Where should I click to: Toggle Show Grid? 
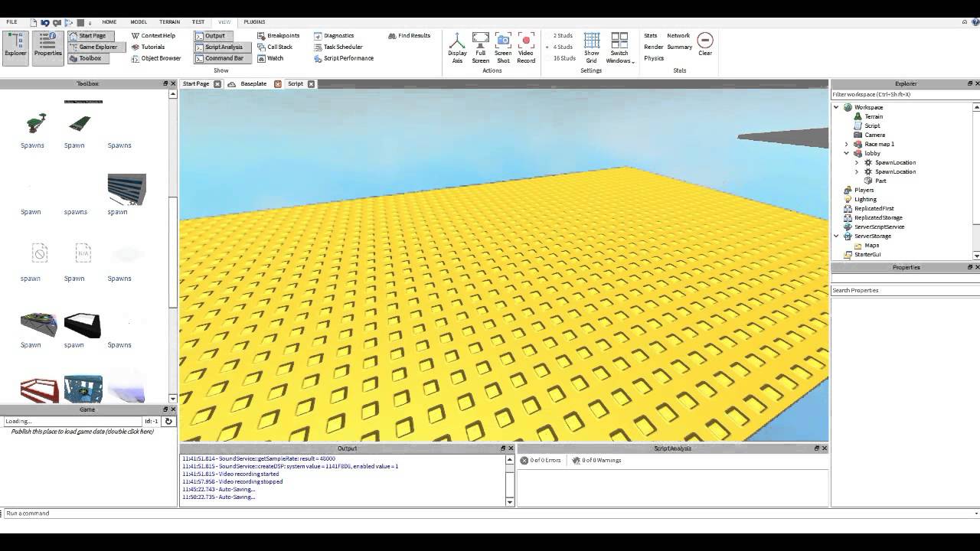(592, 47)
